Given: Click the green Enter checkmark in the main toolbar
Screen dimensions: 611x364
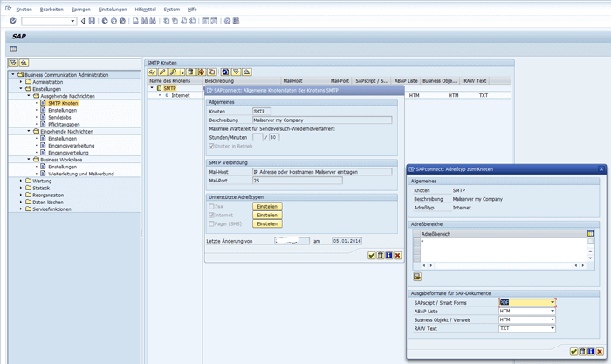Looking at the screenshot, I should point(13,21).
